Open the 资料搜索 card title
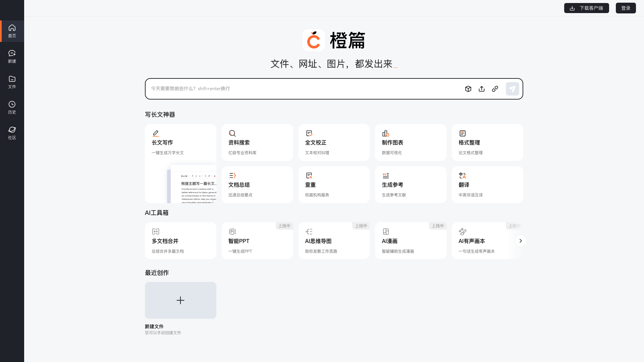This screenshot has height=362, width=644. [x=239, y=143]
